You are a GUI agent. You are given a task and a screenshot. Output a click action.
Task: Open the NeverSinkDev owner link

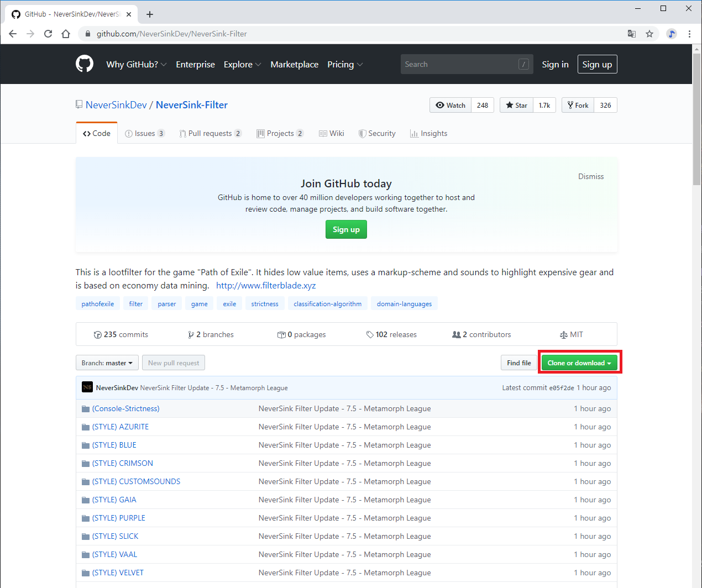116,105
